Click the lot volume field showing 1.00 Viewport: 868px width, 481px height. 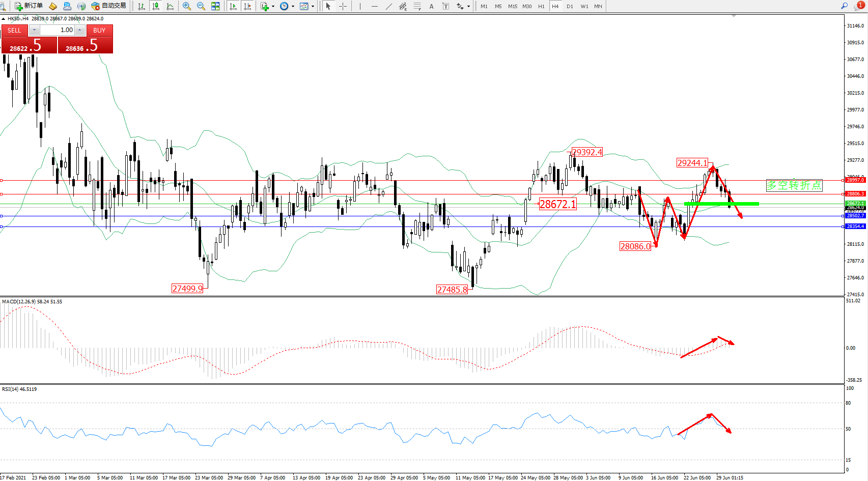pos(57,30)
